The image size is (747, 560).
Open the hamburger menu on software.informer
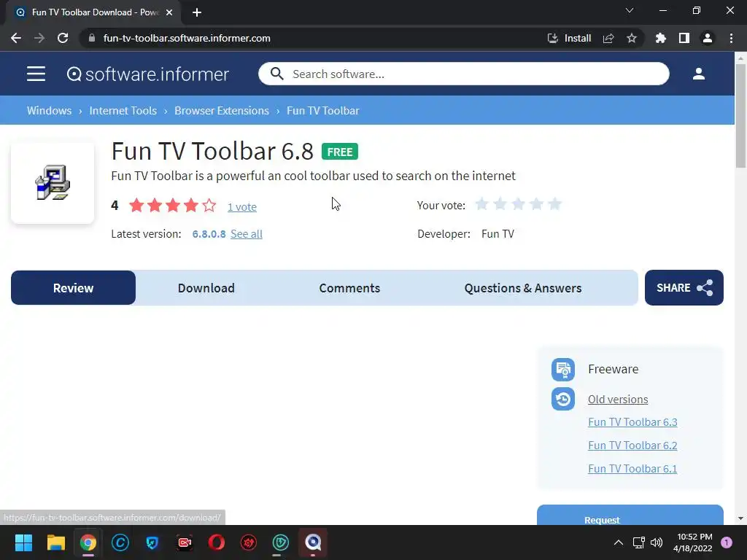coord(36,74)
